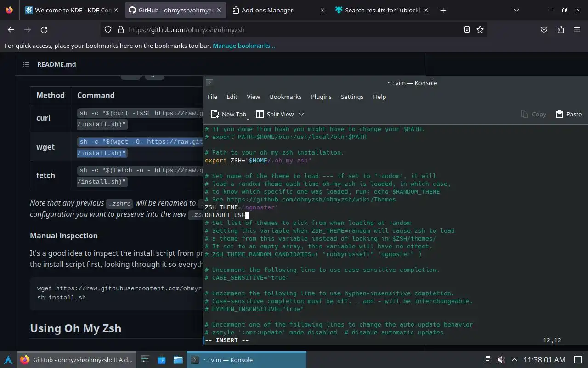Screen dimensions: 588x368
Task: Click the CASE_SENSITIVE="true" comment line
Action: [247, 278]
